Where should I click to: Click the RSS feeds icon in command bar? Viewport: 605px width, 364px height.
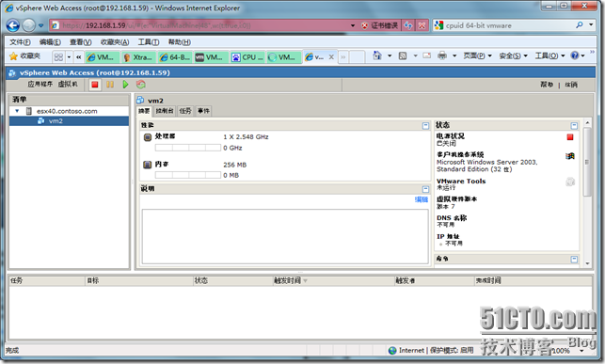click(x=403, y=55)
